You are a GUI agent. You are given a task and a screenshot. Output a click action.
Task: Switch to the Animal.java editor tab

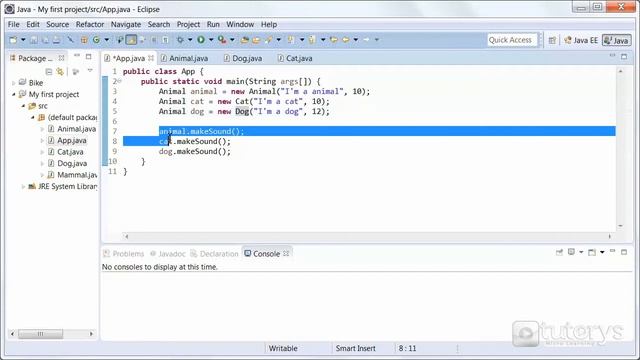coord(184,58)
